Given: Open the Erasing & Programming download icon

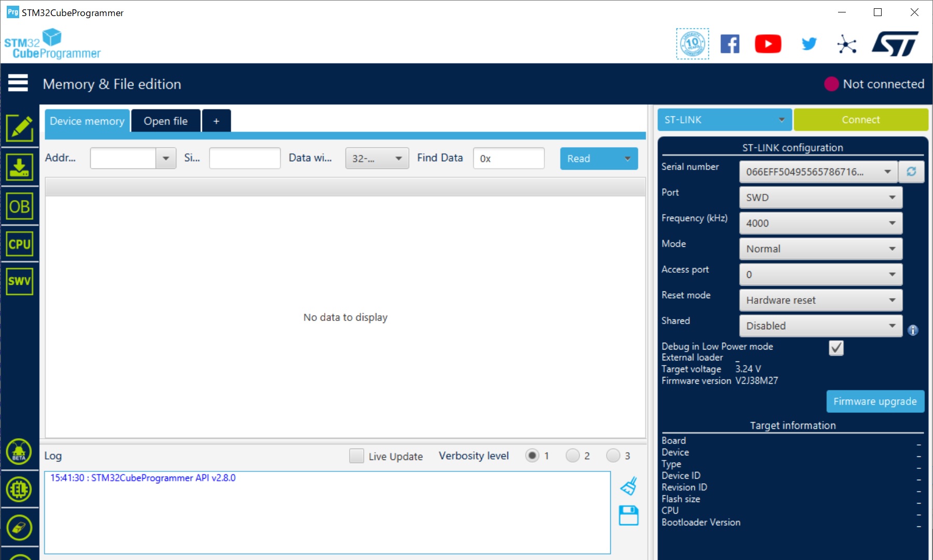Looking at the screenshot, I should (x=20, y=167).
